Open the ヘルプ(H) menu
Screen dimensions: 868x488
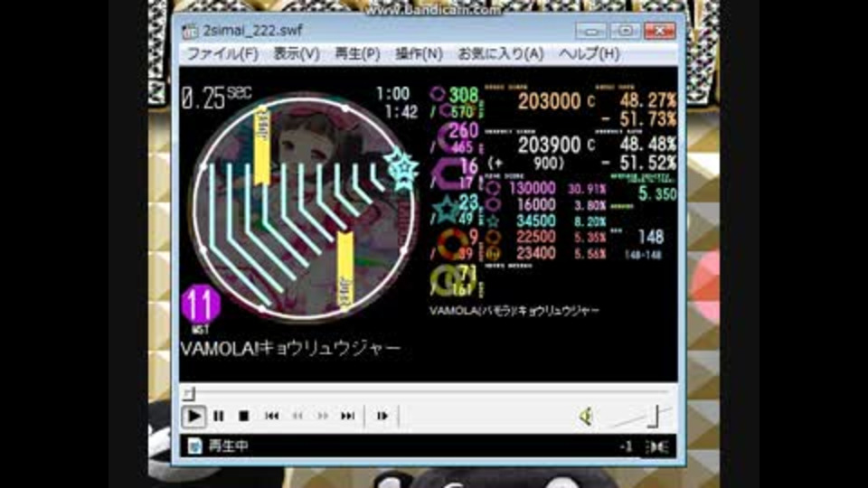pyautogui.click(x=589, y=53)
